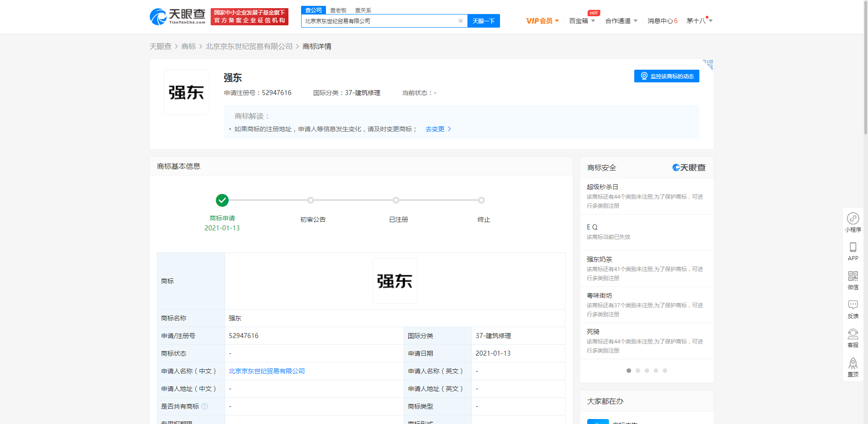
Task: Open the 客服 customer service icon
Action: (x=853, y=338)
